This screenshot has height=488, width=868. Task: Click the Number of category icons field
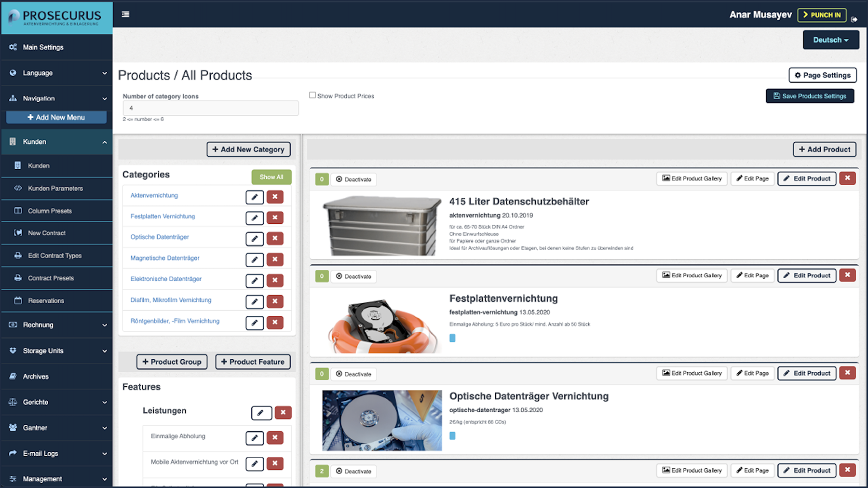[x=210, y=108]
